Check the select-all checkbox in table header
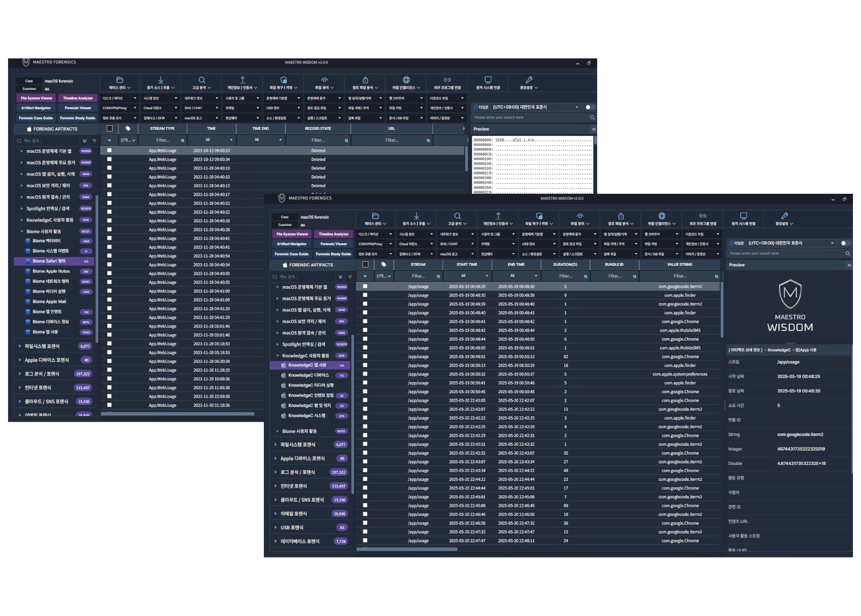This screenshot has height=616, width=861. (366, 264)
